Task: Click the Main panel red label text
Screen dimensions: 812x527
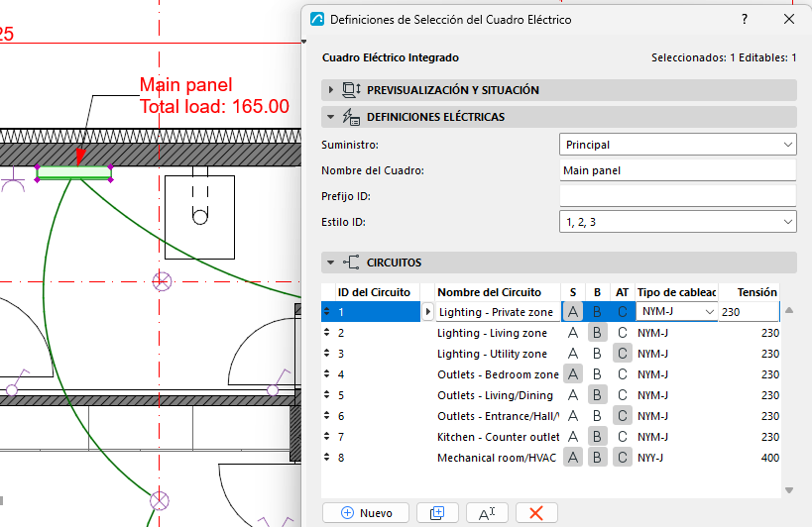Action: pyautogui.click(x=186, y=85)
